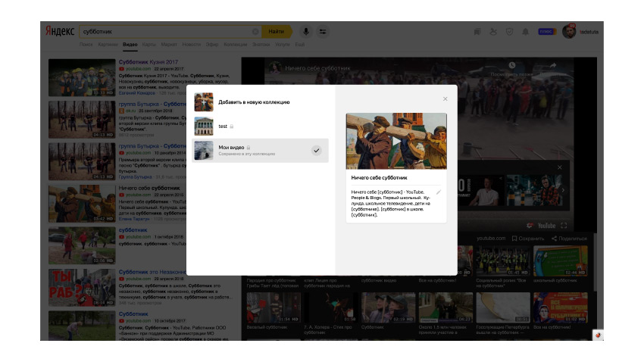Open bookmarks collections icon in header
Screen dimensions: 644x362
(477, 32)
